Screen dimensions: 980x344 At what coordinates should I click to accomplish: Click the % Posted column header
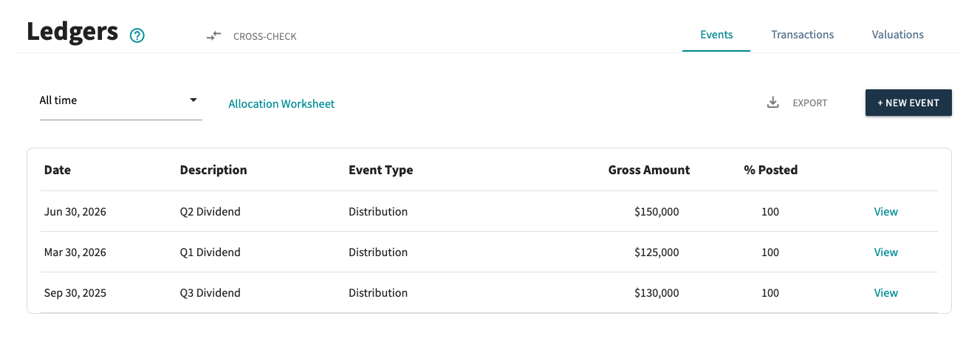[x=770, y=170]
